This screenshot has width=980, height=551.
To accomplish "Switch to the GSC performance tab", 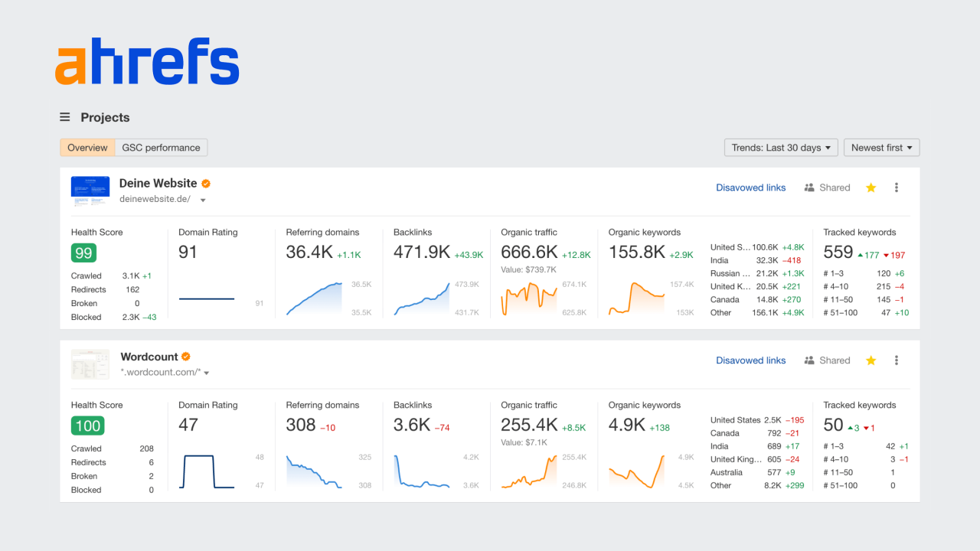I will (x=162, y=148).
